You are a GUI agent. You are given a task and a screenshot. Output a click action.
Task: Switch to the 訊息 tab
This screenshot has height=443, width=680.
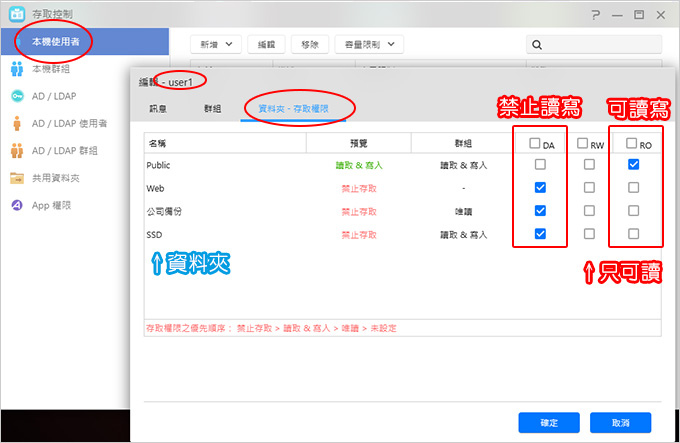click(158, 109)
